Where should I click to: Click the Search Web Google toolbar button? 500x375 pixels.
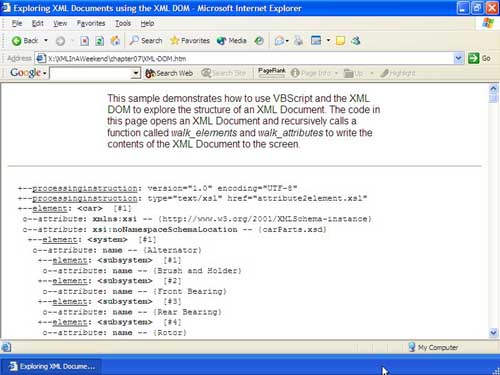click(169, 73)
